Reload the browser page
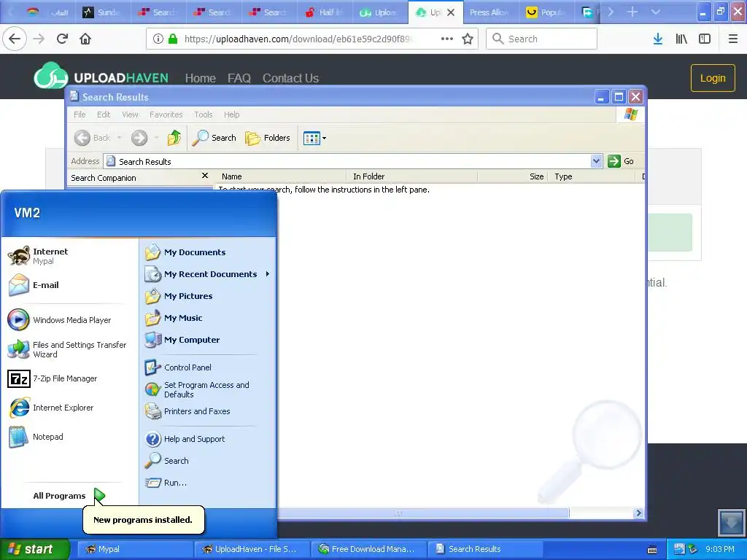The width and height of the screenshot is (747, 560). click(63, 39)
